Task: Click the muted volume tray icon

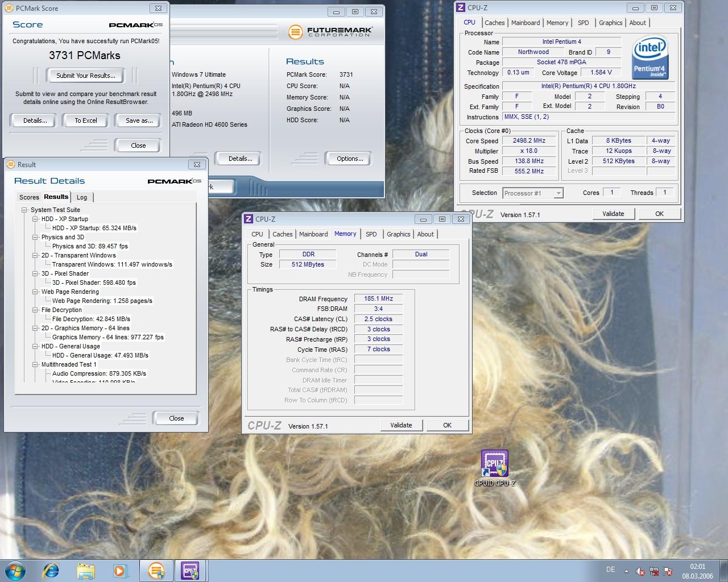Action: [x=640, y=571]
